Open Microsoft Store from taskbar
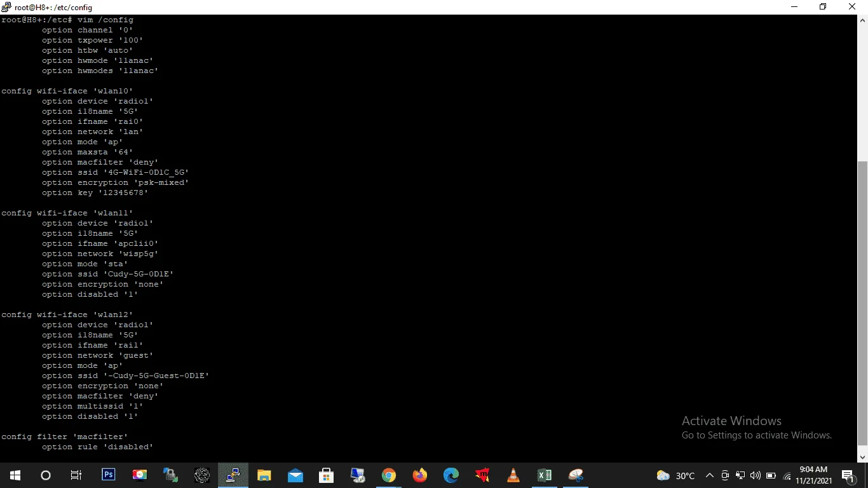 [x=327, y=475]
